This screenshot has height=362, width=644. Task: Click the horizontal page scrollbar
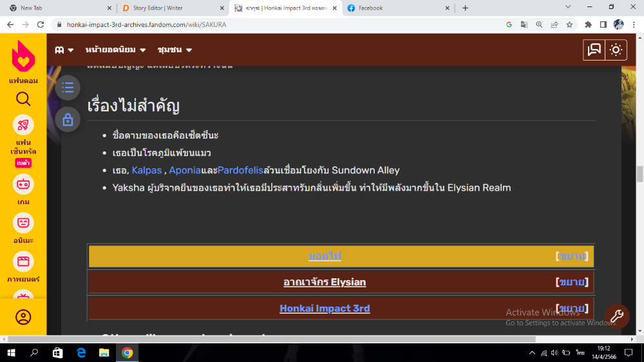[272, 339]
